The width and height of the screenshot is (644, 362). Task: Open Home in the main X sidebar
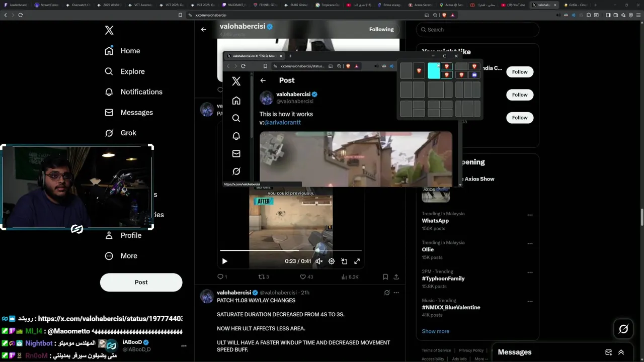coord(122,51)
